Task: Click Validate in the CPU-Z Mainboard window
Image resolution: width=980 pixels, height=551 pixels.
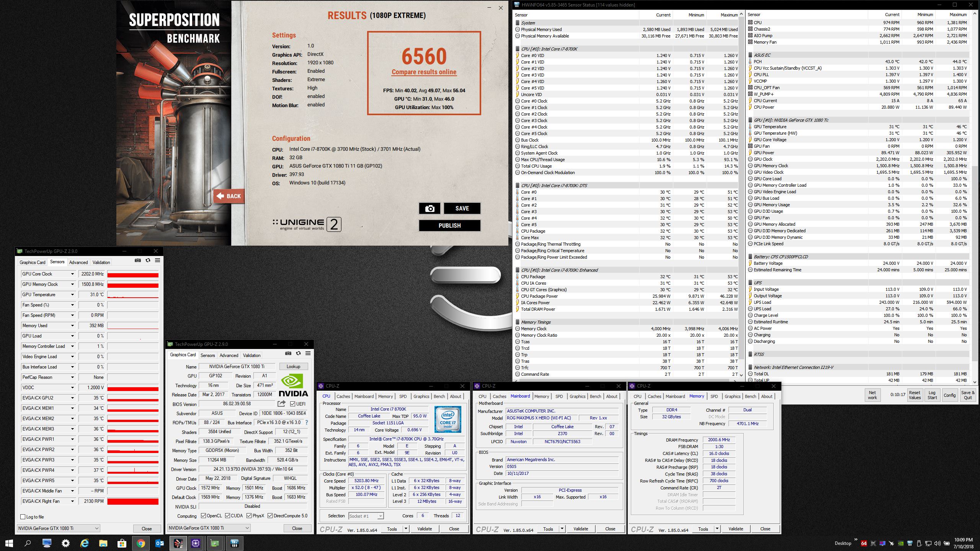Action: [x=581, y=529]
